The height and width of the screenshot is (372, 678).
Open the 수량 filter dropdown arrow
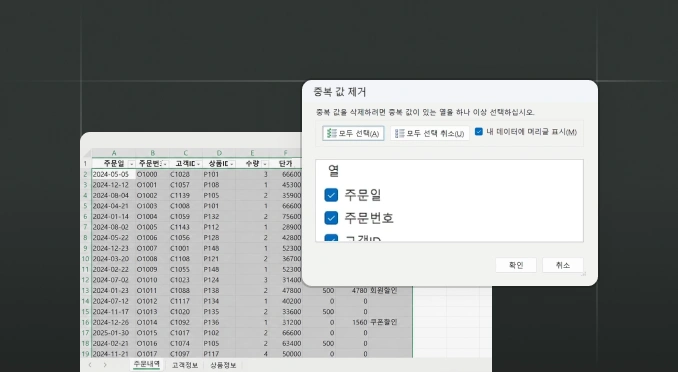(x=265, y=164)
